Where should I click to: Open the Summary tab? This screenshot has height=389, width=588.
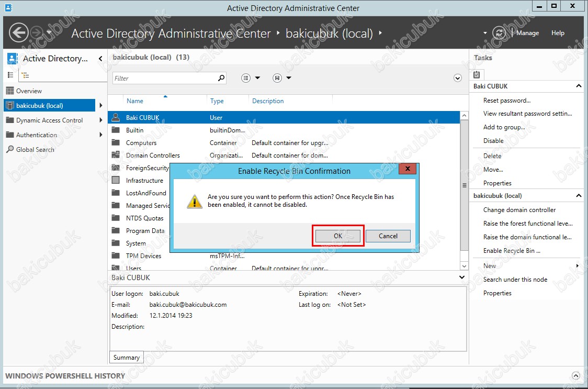click(127, 357)
